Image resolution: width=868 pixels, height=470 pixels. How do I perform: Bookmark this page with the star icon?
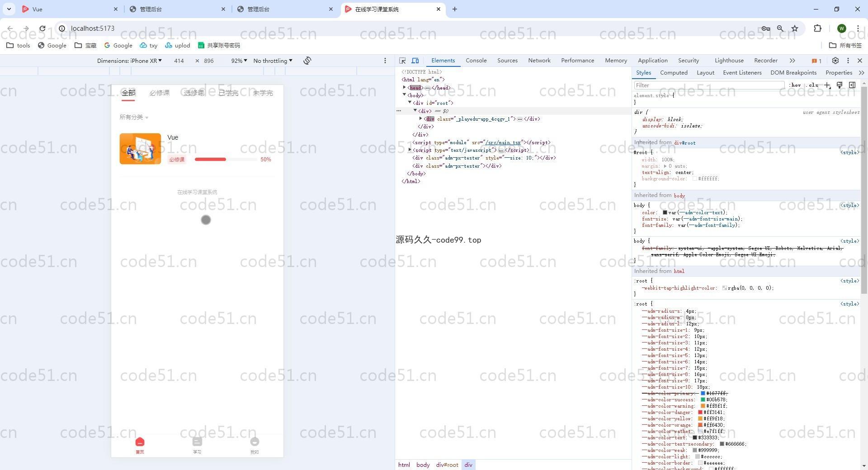click(795, 28)
